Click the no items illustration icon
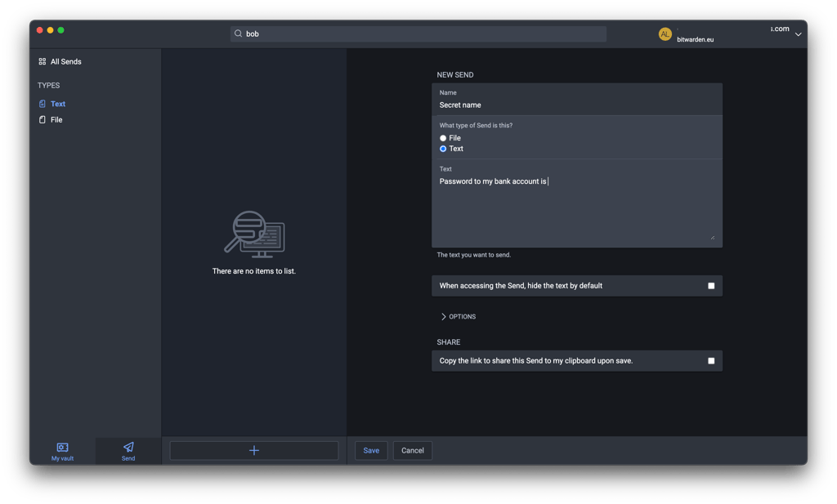837x504 pixels. click(255, 234)
